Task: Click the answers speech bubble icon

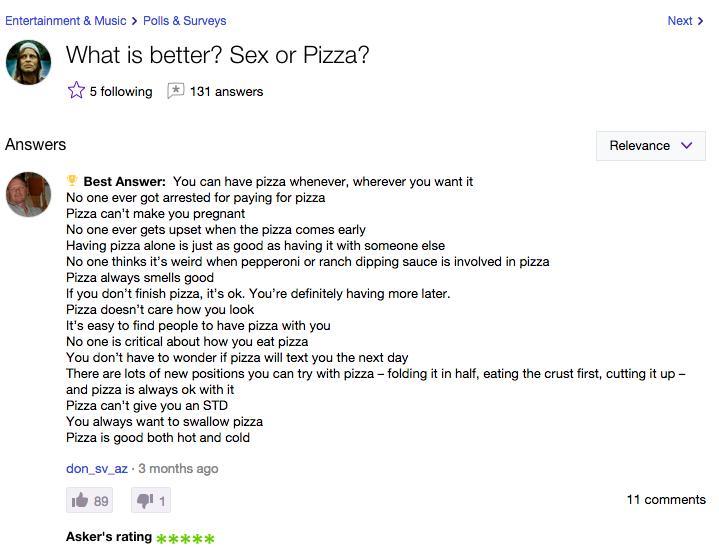Action: click(175, 91)
